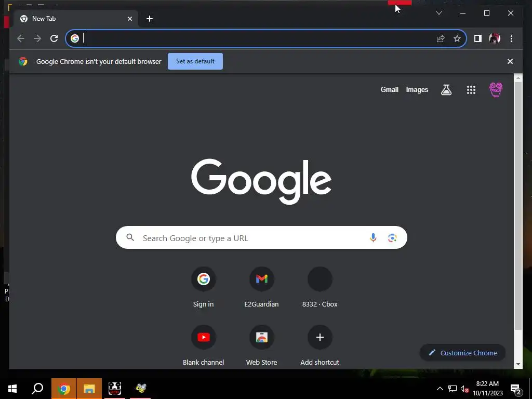Select the New Tab tab
The height and width of the screenshot is (399, 532).
pyautogui.click(x=76, y=19)
